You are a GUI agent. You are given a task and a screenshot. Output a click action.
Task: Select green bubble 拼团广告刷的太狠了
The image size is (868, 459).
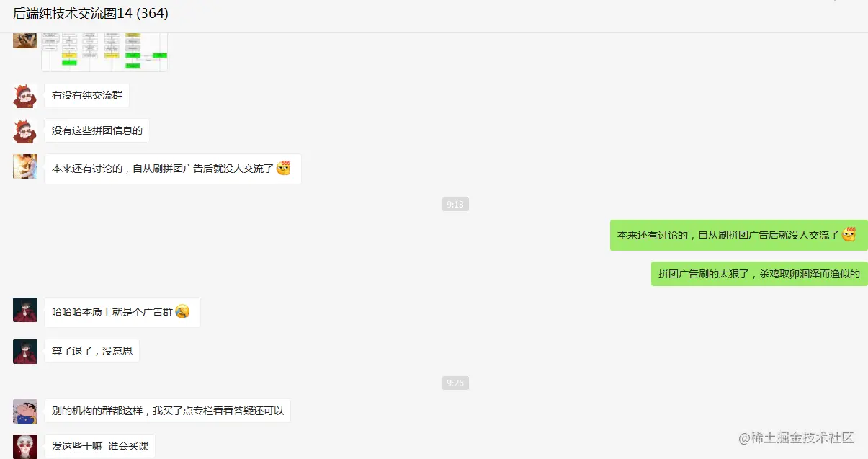coord(759,274)
